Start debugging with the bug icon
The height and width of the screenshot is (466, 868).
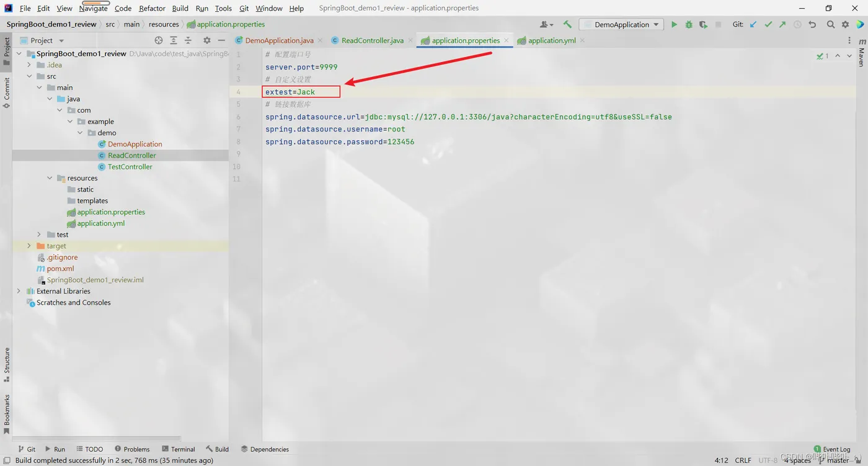point(689,24)
